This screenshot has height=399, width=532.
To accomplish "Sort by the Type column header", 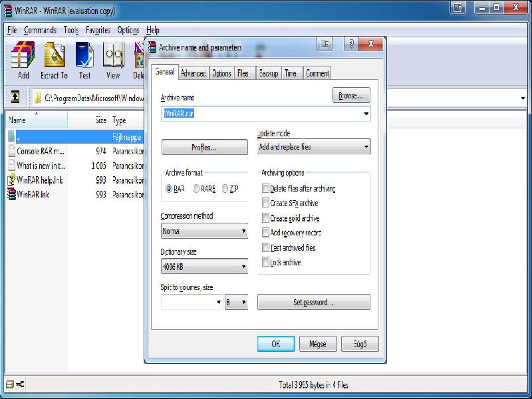I will point(126,120).
